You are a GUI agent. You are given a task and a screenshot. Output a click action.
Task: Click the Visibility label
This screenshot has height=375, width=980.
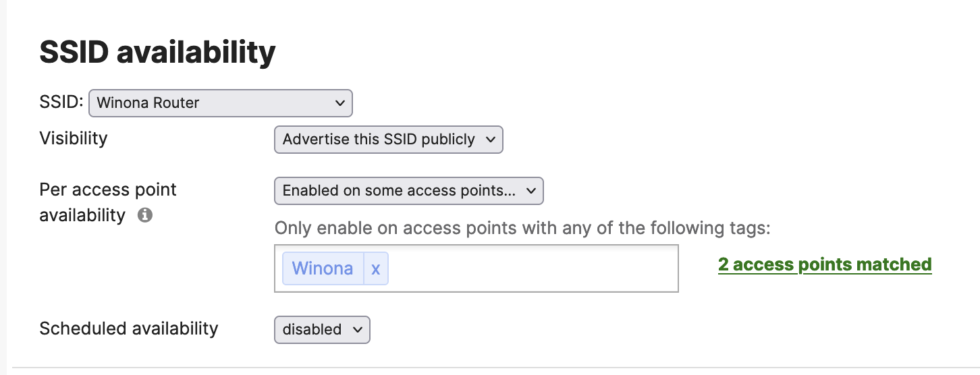tap(73, 138)
